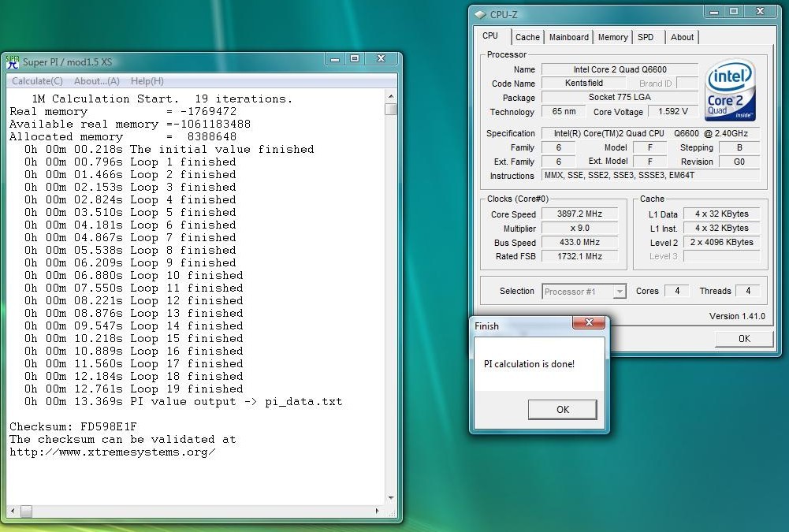Click the Specification field text

[x=650, y=133]
